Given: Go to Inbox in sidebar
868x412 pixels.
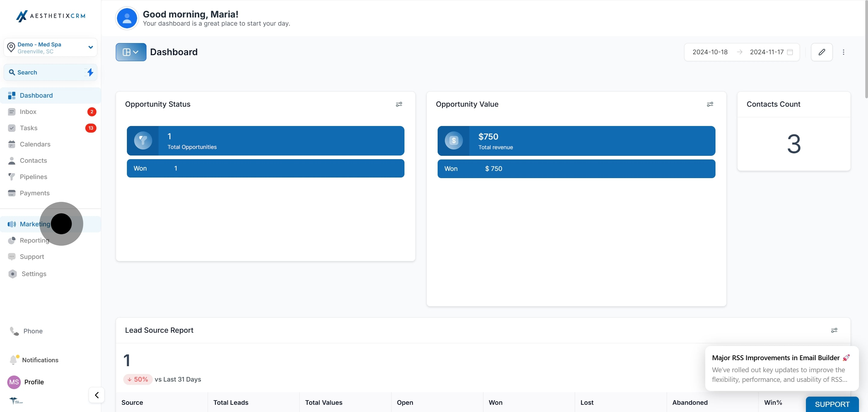Looking at the screenshot, I should (28, 112).
